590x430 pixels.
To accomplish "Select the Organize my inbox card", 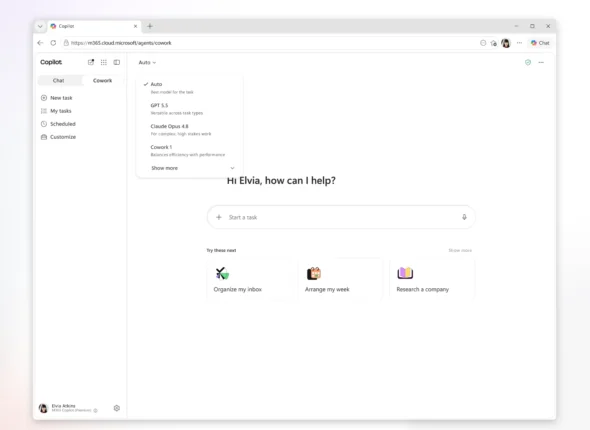I will [x=250, y=279].
